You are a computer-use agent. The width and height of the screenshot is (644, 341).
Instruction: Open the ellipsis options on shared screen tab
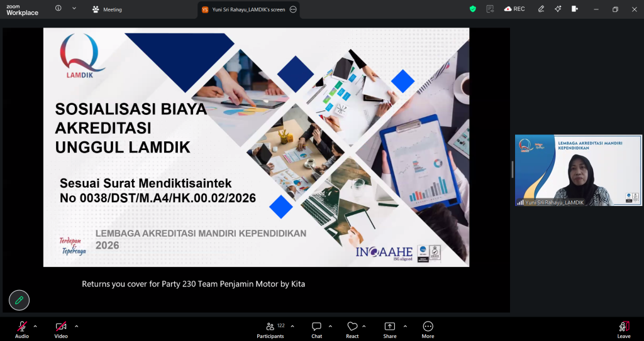coord(293,9)
